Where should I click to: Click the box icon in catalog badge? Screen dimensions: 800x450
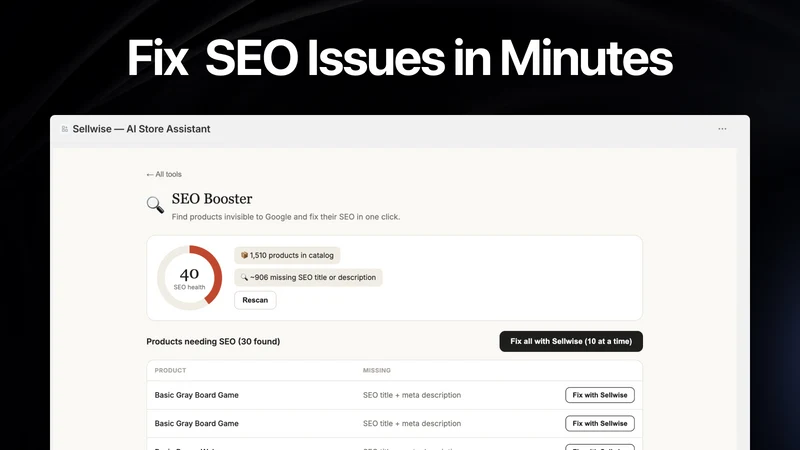click(x=244, y=255)
